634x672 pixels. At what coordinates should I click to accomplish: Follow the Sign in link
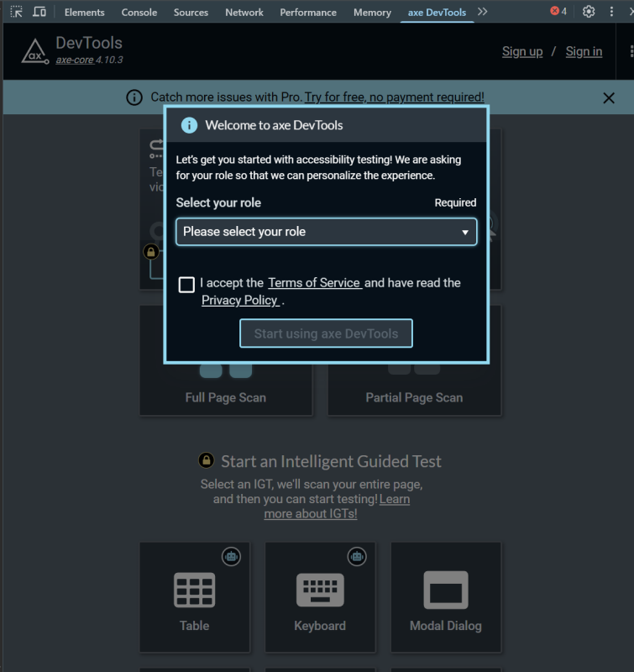pos(584,51)
